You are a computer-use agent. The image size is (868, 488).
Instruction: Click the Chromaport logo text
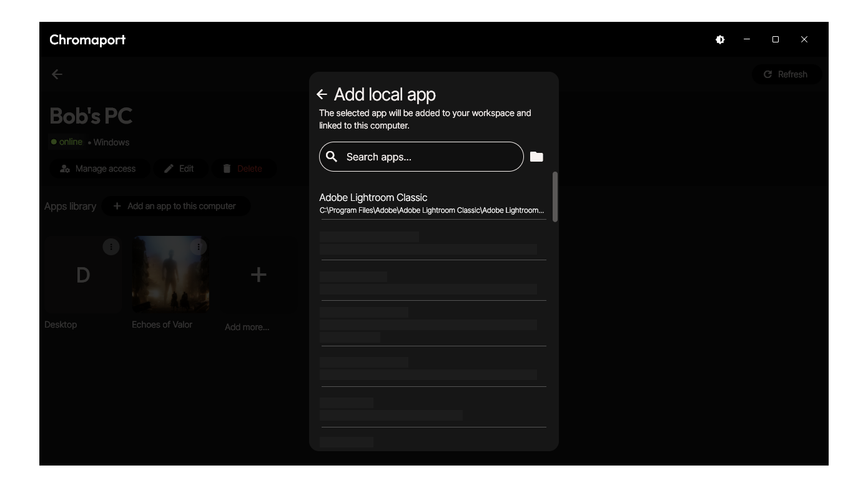[87, 40]
